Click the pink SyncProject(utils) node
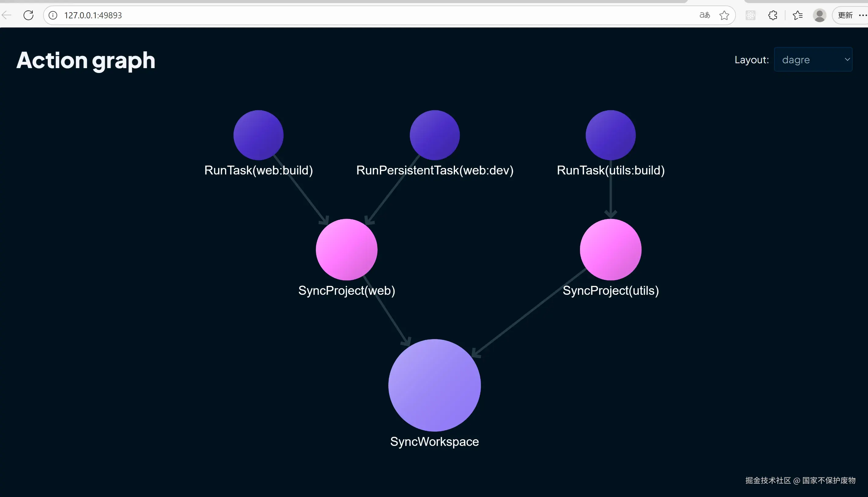This screenshot has width=868, height=497. tap(611, 250)
